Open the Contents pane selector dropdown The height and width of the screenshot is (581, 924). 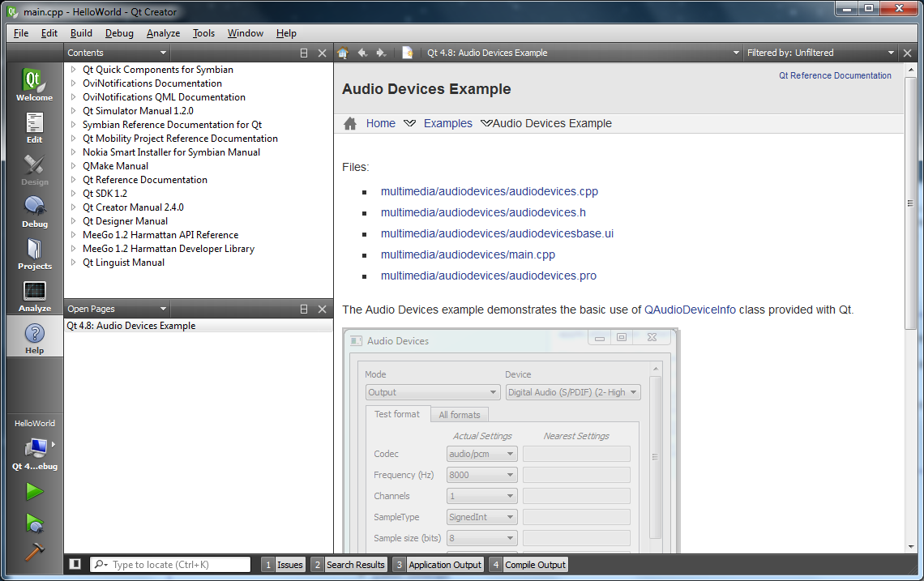[x=117, y=52]
